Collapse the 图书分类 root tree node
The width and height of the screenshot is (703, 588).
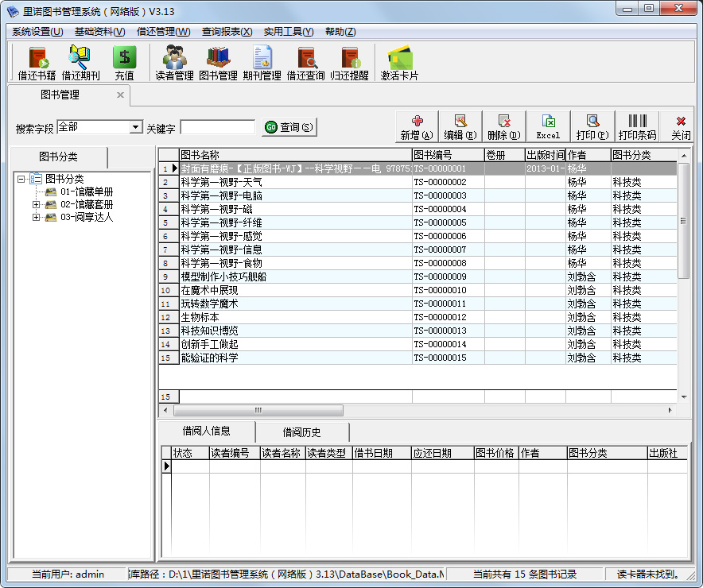pos(21,179)
